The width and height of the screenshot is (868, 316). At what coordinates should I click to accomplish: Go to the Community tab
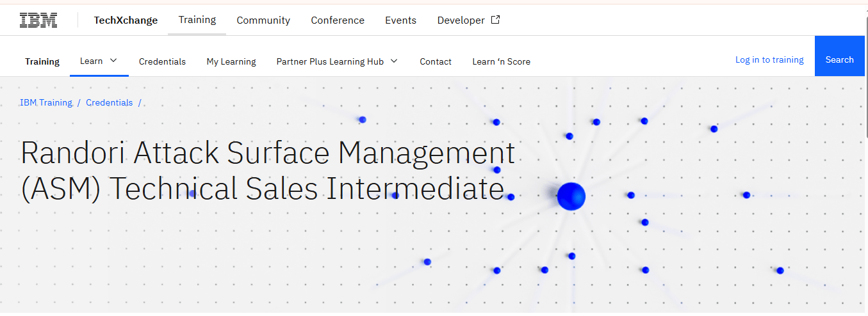click(263, 20)
